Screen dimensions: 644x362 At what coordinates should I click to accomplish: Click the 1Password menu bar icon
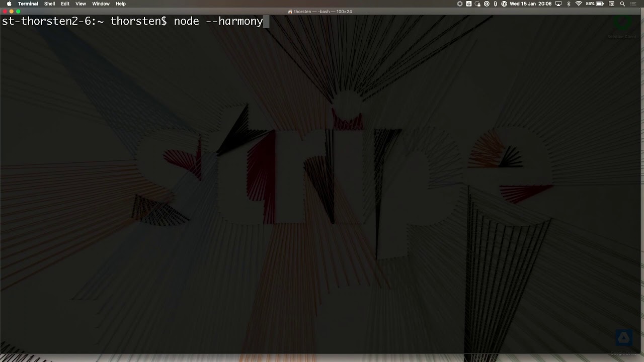pyautogui.click(x=487, y=4)
